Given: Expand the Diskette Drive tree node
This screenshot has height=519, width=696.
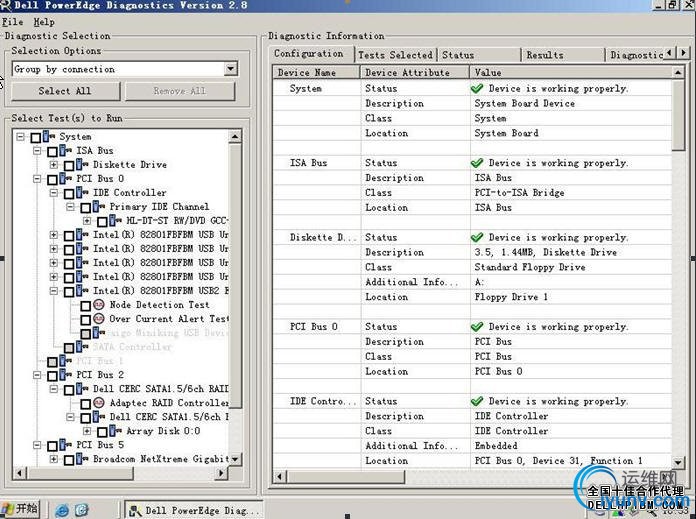Looking at the screenshot, I should tap(54, 165).
